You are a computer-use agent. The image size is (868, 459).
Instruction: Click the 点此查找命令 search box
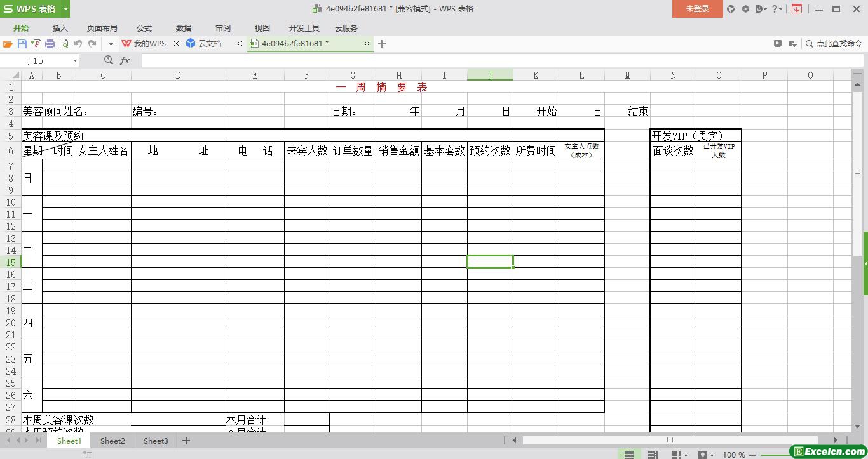(834, 44)
